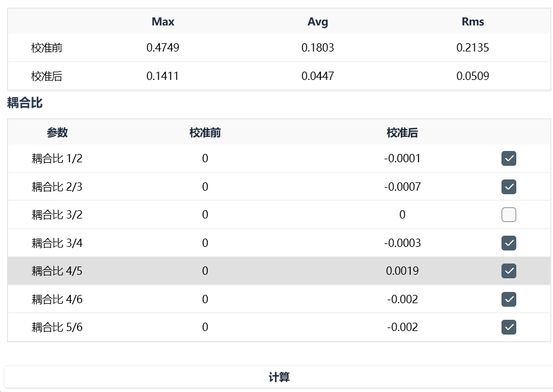The width and height of the screenshot is (553, 392).
Task: Click the 0.4749 Max value
Action: tap(163, 47)
